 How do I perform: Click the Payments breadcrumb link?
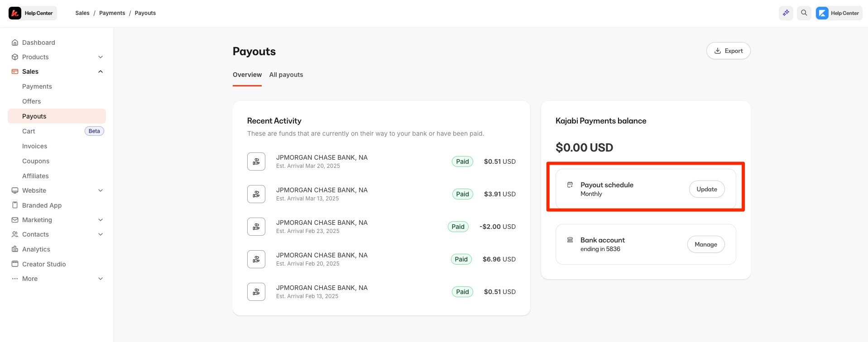click(112, 13)
